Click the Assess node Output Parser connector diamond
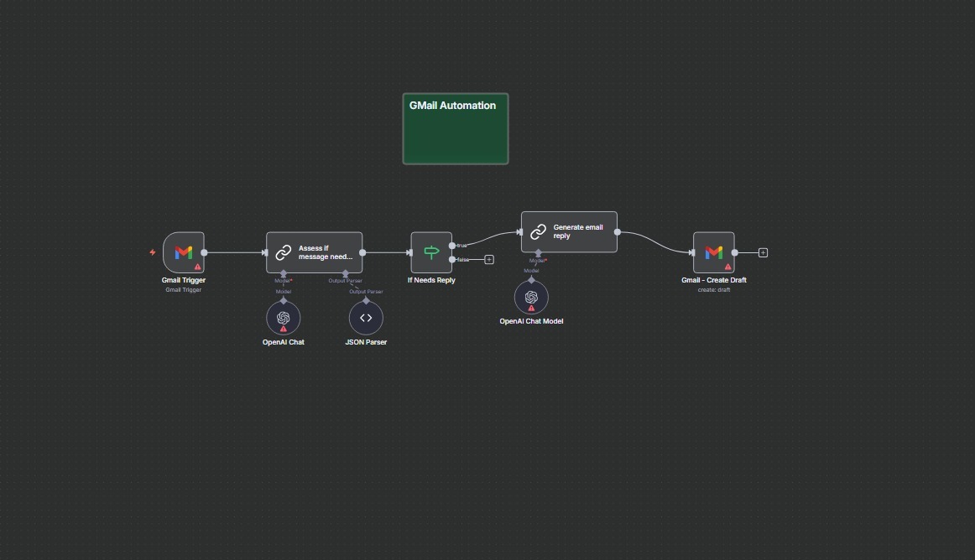Image resolution: width=975 pixels, height=560 pixels. click(345, 273)
